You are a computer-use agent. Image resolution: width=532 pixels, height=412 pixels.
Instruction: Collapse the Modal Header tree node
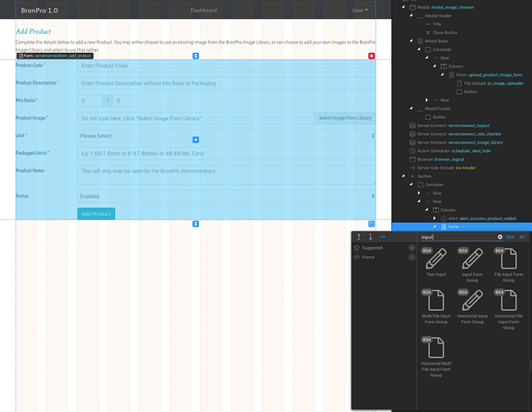coord(411,16)
